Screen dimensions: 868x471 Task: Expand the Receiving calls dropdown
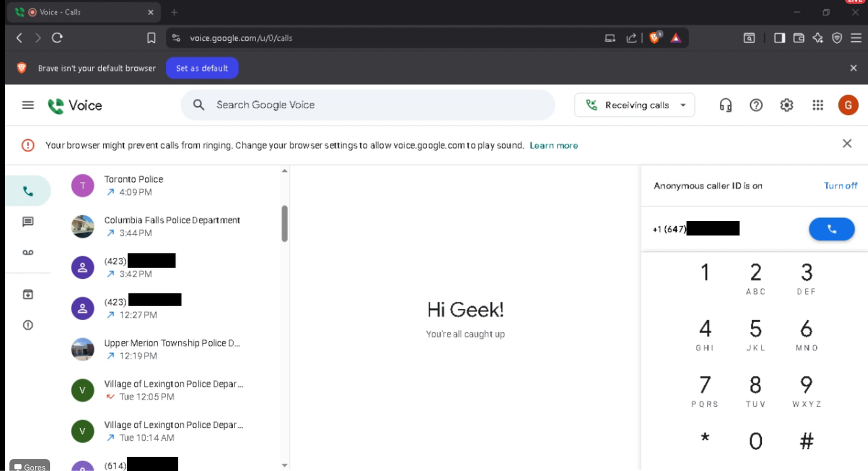pyautogui.click(x=635, y=105)
